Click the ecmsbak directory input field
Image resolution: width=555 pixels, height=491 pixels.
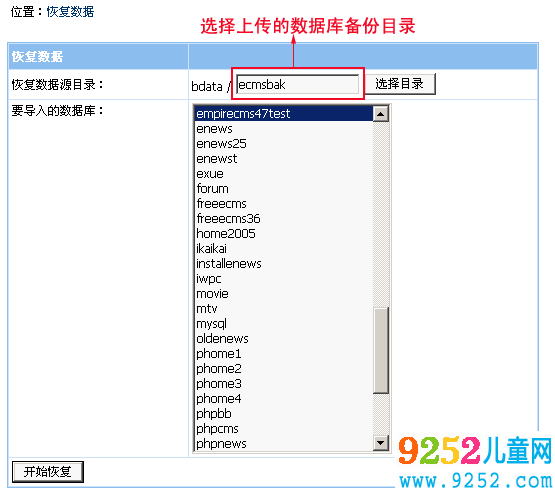click(x=298, y=84)
